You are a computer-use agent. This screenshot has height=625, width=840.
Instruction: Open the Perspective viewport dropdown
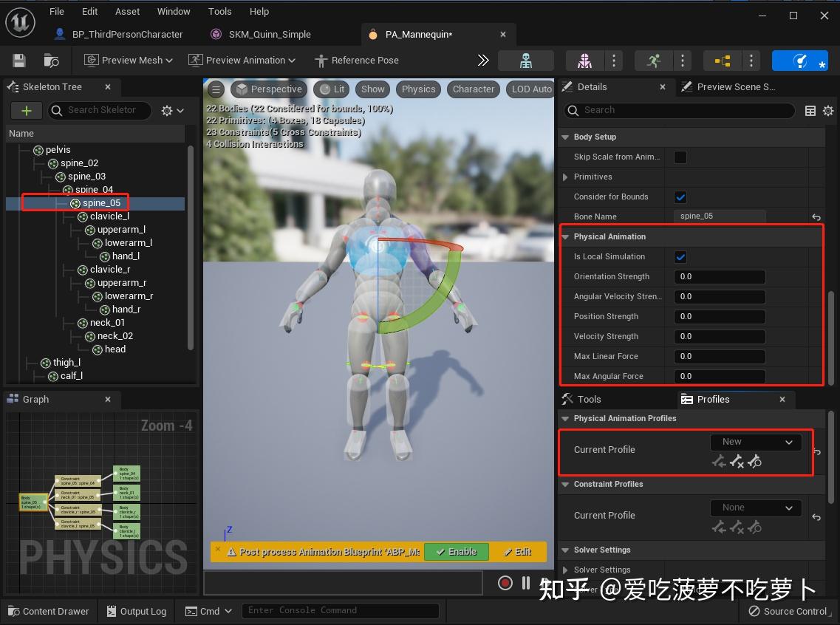click(268, 89)
